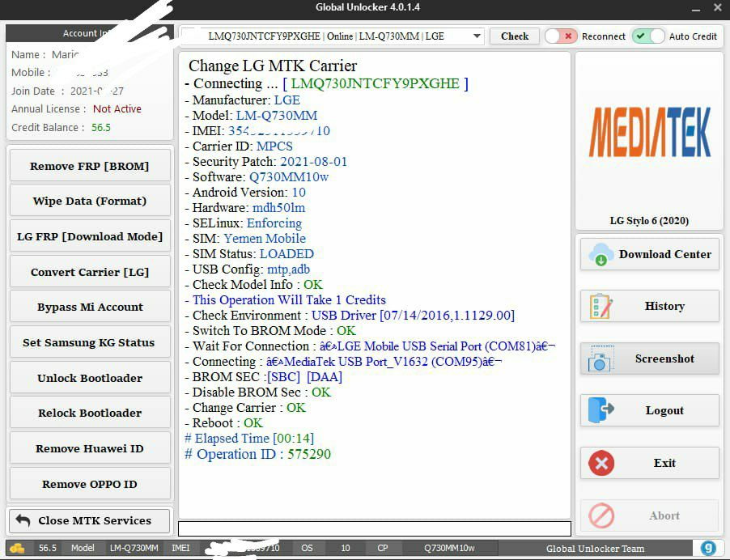Select Wipe Data (Format) service
Screen dimensions: 730x560
point(90,201)
